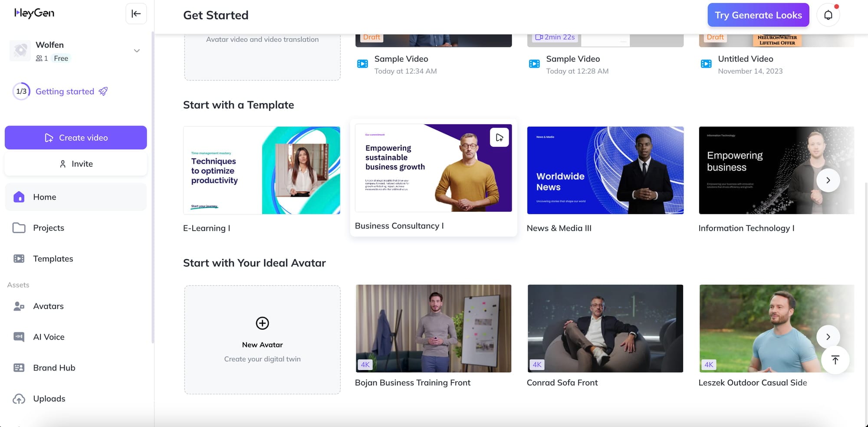The height and width of the screenshot is (427, 868).
Task: Click the sidebar vertical scrollbar
Action: pos(152,187)
